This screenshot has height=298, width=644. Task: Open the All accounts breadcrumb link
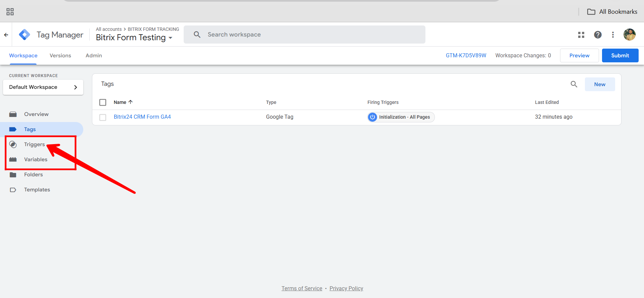coord(109,29)
